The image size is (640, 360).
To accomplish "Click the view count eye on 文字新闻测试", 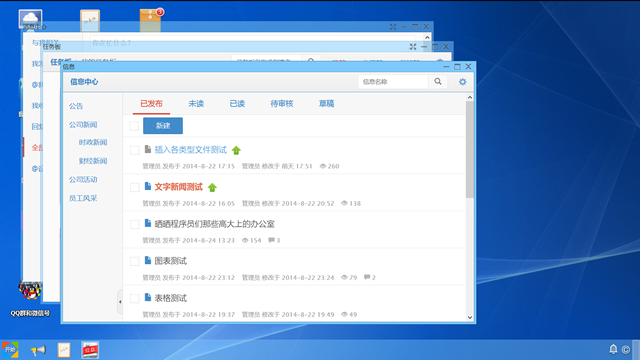I will 344,203.
